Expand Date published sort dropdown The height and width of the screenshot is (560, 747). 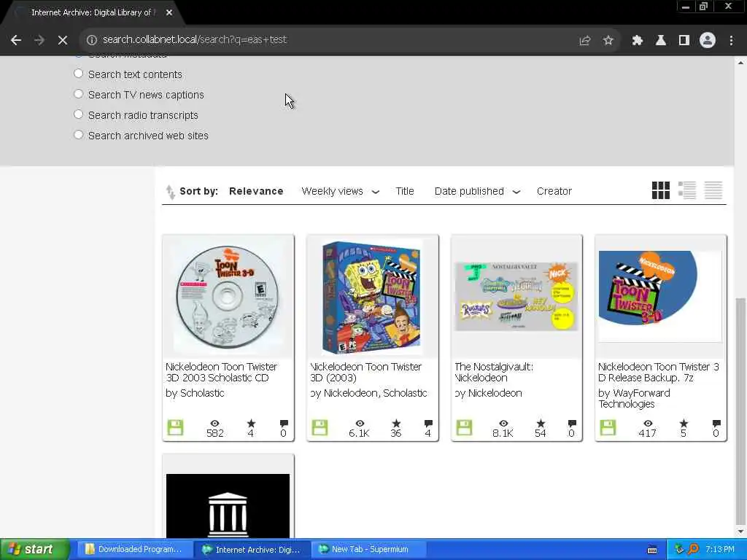(516, 192)
